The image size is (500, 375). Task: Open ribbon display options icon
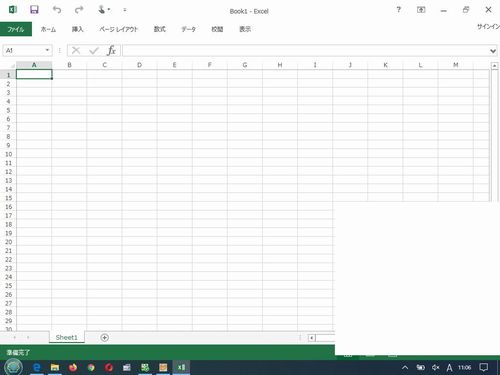(x=421, y=10)
